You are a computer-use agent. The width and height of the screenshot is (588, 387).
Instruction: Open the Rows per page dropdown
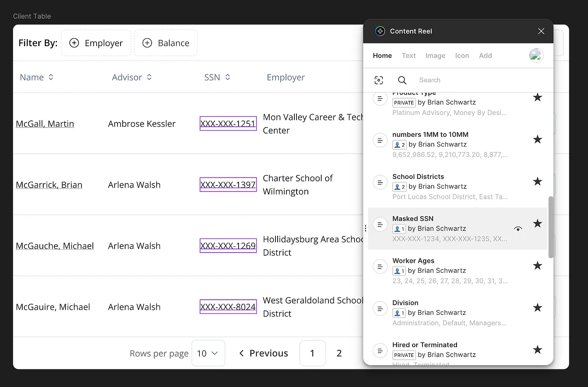tap(208, 353)
